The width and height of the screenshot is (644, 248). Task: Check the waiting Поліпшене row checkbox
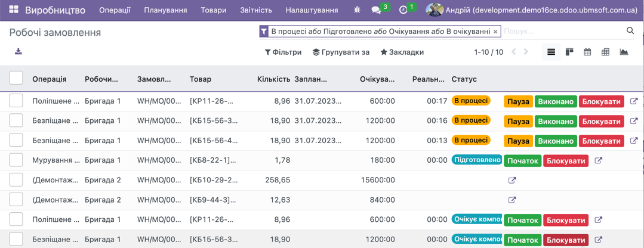16,219
